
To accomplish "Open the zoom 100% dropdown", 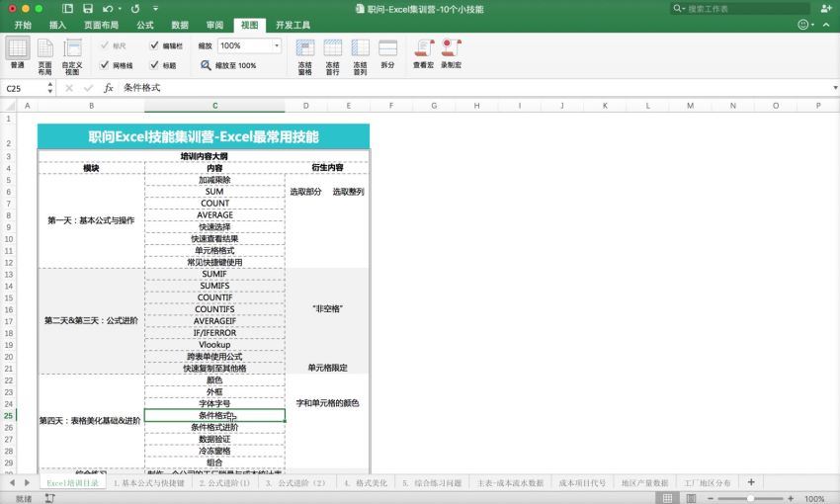I will [277, 46].
